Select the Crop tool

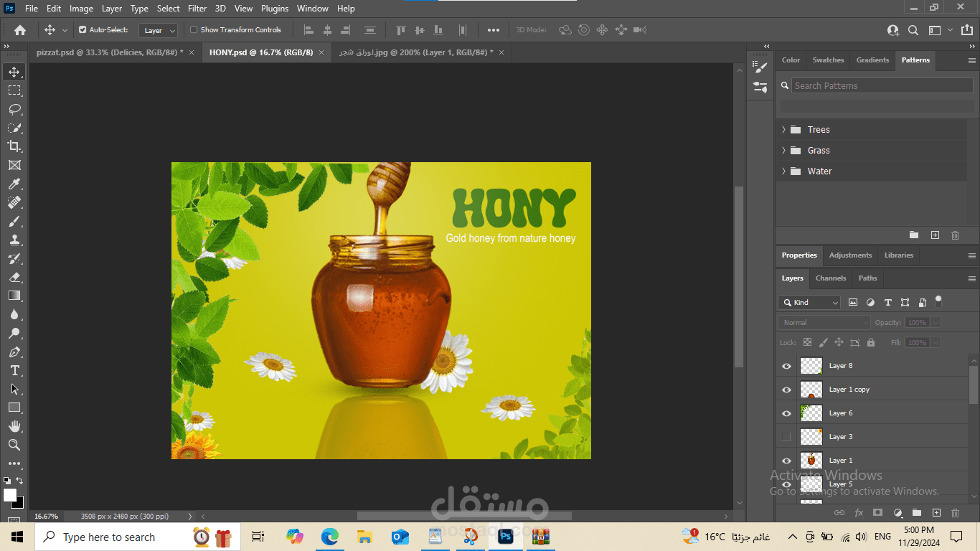point(14,146)
